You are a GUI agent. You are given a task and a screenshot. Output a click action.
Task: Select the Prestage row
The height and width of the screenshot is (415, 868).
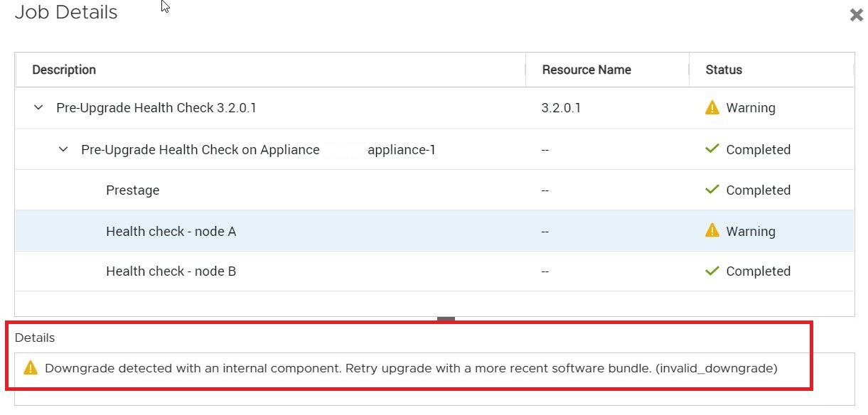point(133,190)
